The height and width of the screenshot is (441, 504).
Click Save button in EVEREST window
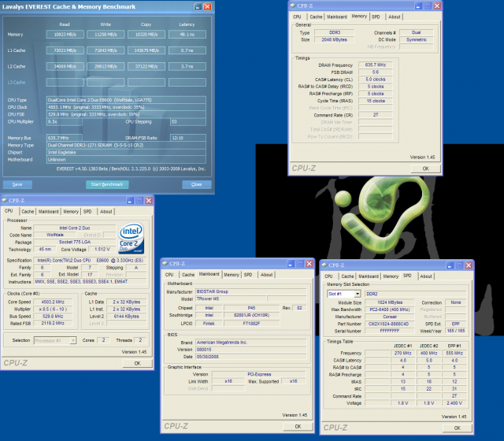(17, 184)
